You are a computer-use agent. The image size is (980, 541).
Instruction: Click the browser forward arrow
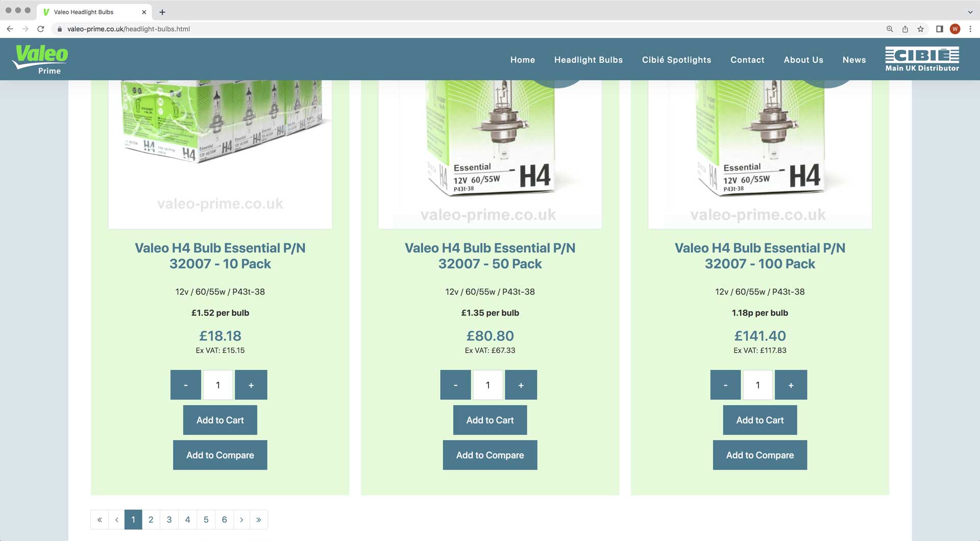[25, 29]
